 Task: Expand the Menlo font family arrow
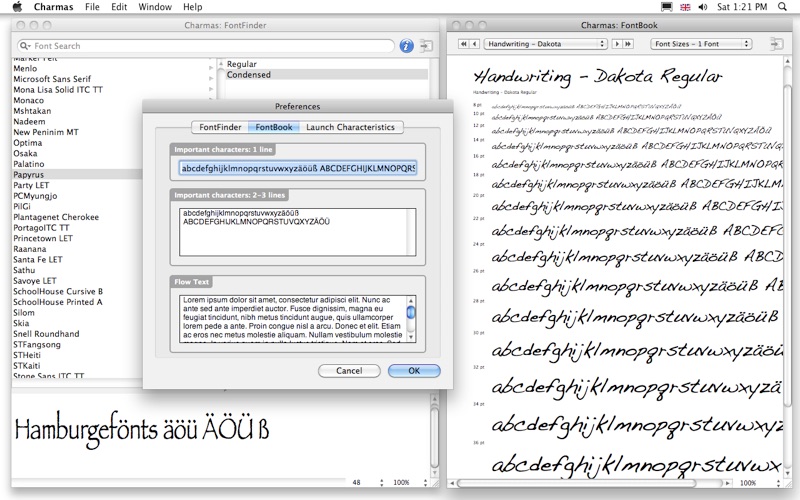point(211,68)
